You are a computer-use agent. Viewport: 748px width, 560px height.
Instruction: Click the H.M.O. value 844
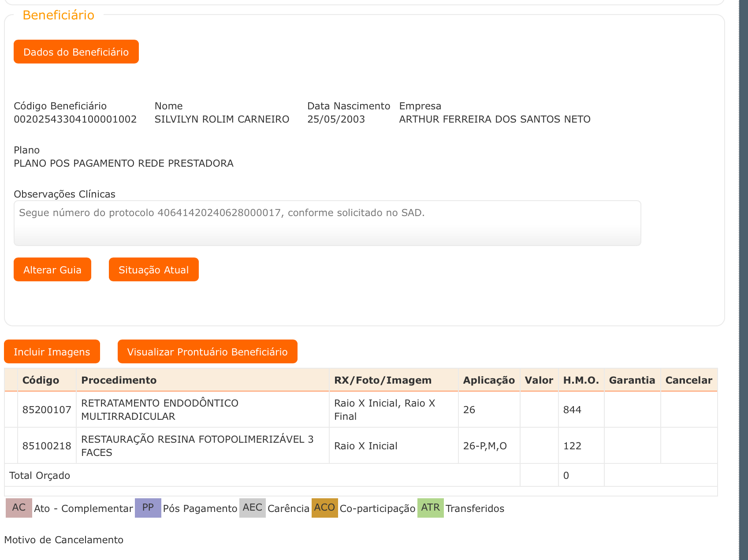572,410
